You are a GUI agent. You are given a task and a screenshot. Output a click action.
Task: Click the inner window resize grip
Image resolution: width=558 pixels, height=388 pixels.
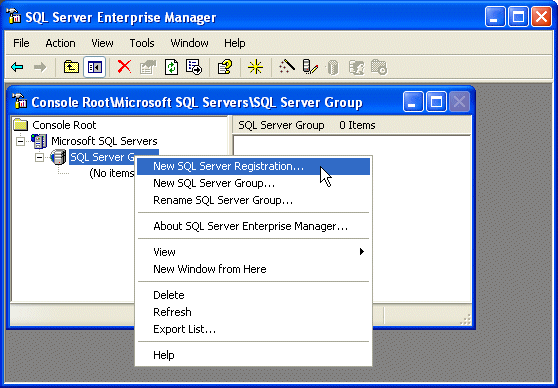tap(465, 319)
